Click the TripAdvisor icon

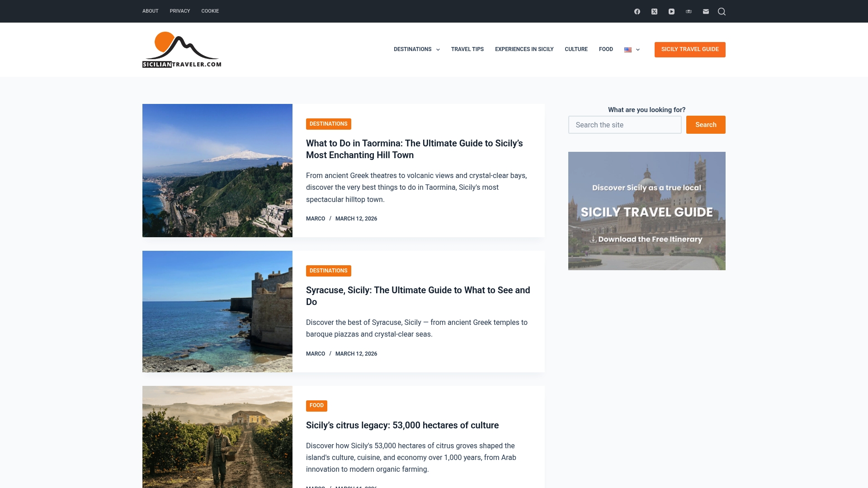(x=689, y=11)
